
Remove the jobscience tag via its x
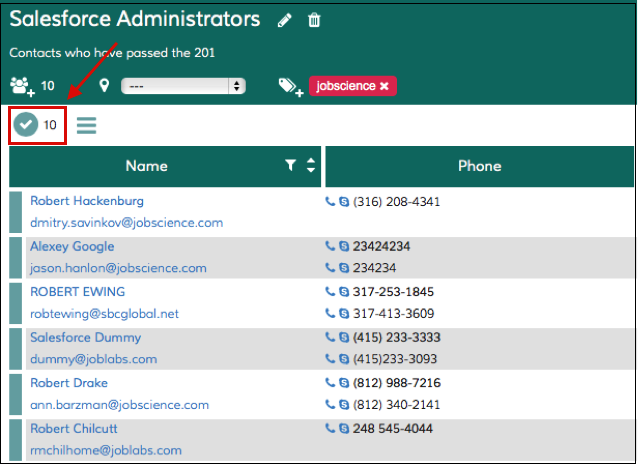click(384, 86)
